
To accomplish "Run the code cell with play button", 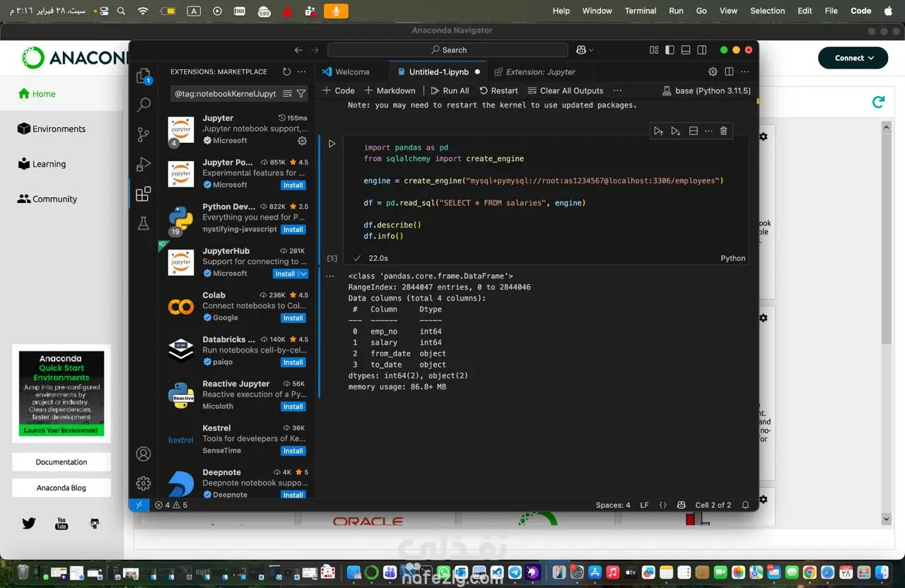I will pos(332,143).
